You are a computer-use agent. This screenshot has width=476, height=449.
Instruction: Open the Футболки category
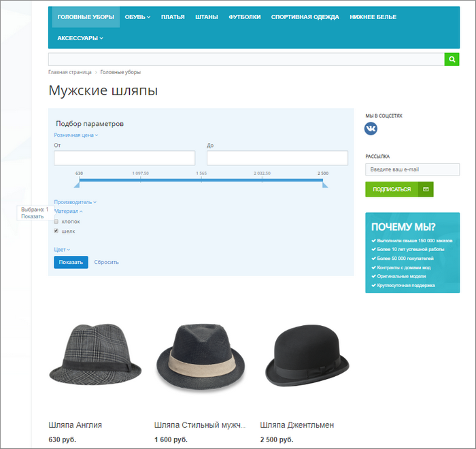tap(245, 17)
